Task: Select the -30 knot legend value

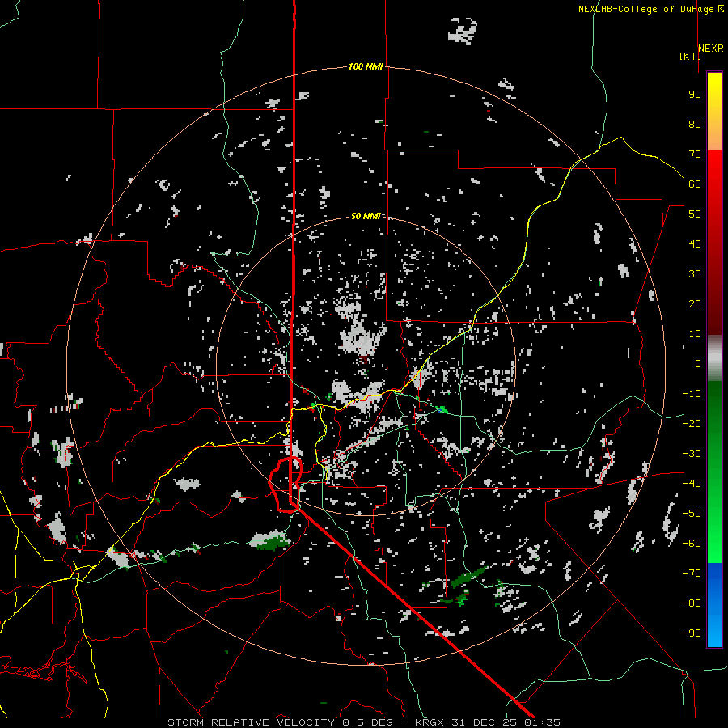Action: point(692,454)
